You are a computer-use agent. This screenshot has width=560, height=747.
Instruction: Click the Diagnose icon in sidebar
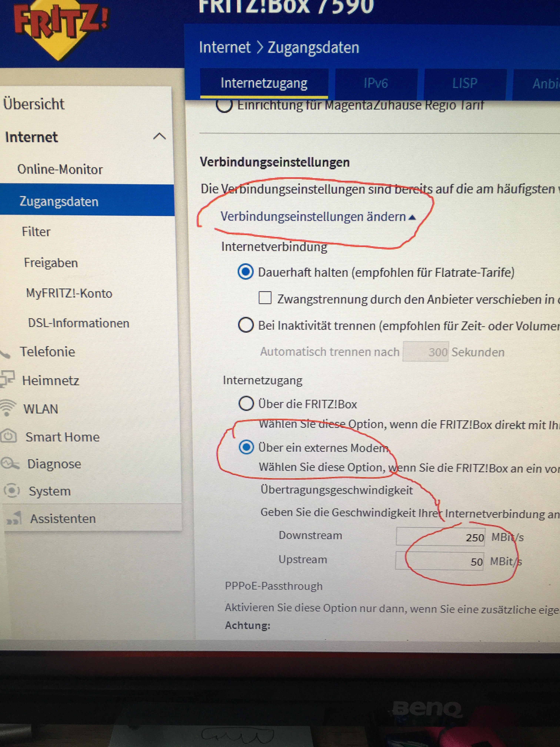10,463
